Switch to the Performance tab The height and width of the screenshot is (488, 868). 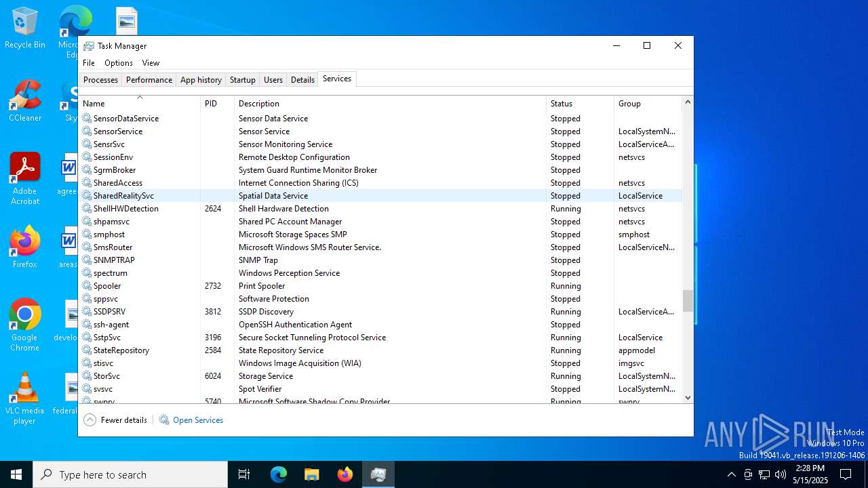pyautogui.click(x=149, y=80)
